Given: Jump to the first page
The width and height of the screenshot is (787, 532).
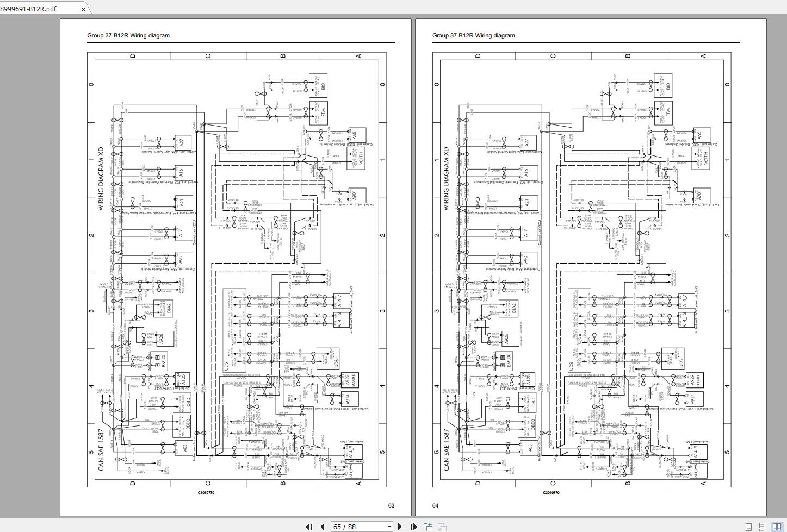Looking at the screenshot, I should (308, 527).
